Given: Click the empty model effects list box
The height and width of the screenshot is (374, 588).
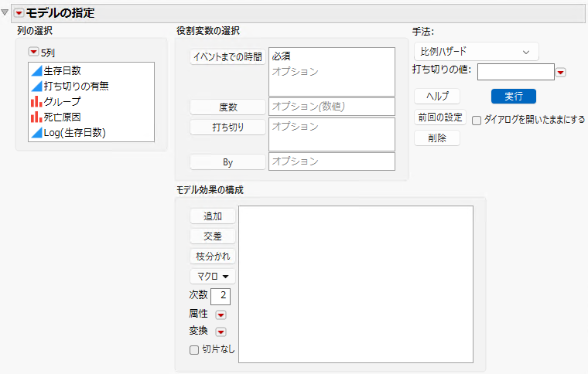Looking at the screenshot, I should pos(356,284).
